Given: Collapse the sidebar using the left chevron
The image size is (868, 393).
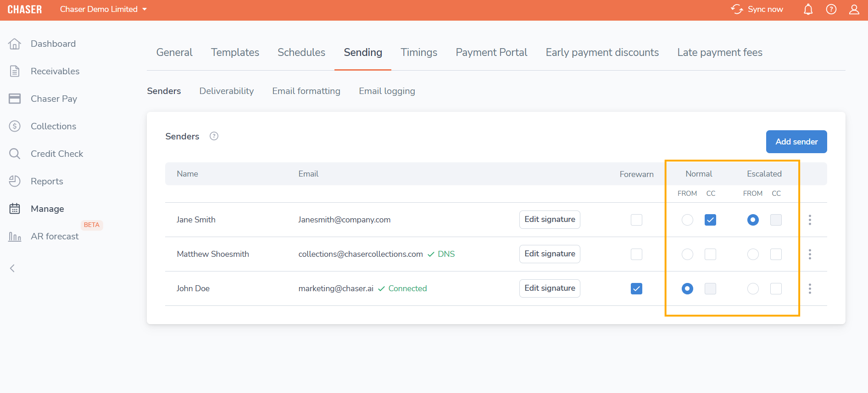Looking at the screenshot, I should (12, 268).
